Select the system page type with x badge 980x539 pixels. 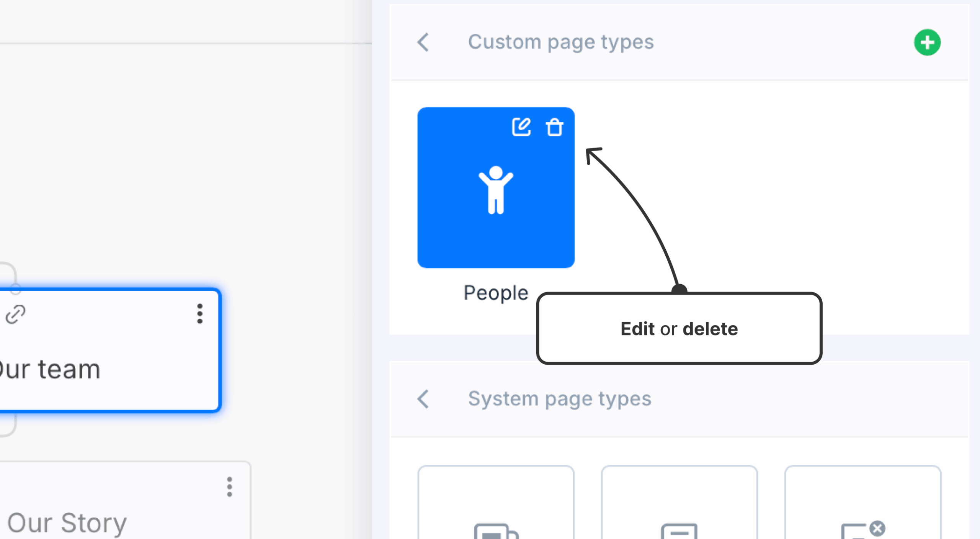862,503
